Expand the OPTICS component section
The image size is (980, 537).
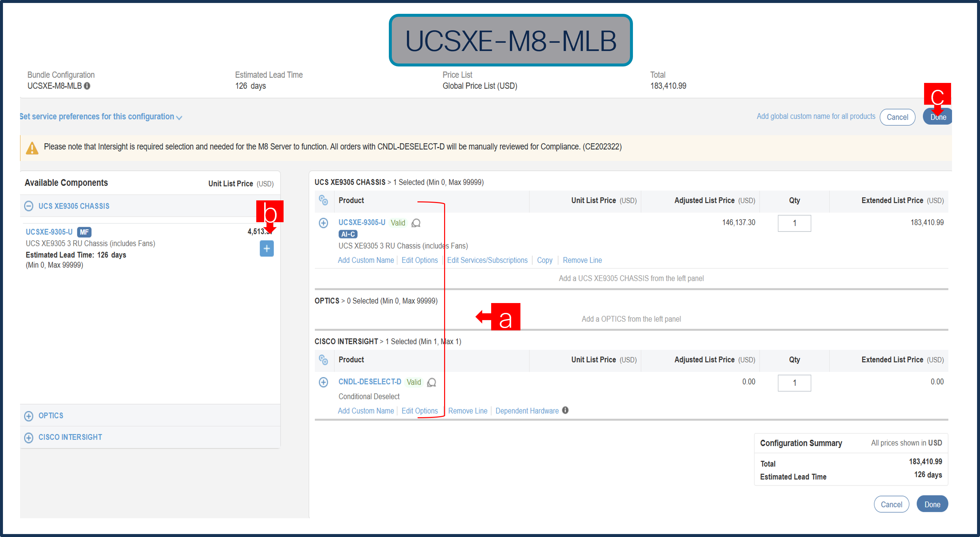(29, 416)
